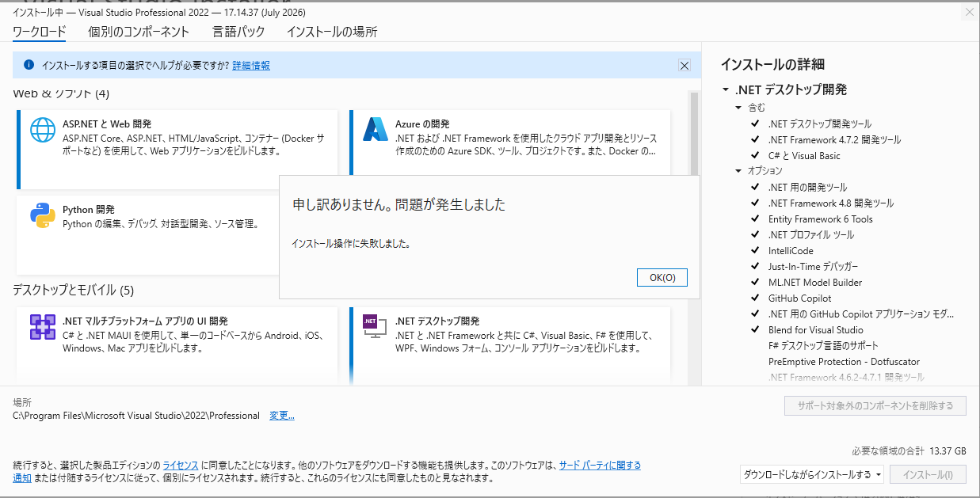The image size is (980, 498).
Task: Select the Python 開発 workload card
Action: (x=147, y=235)
